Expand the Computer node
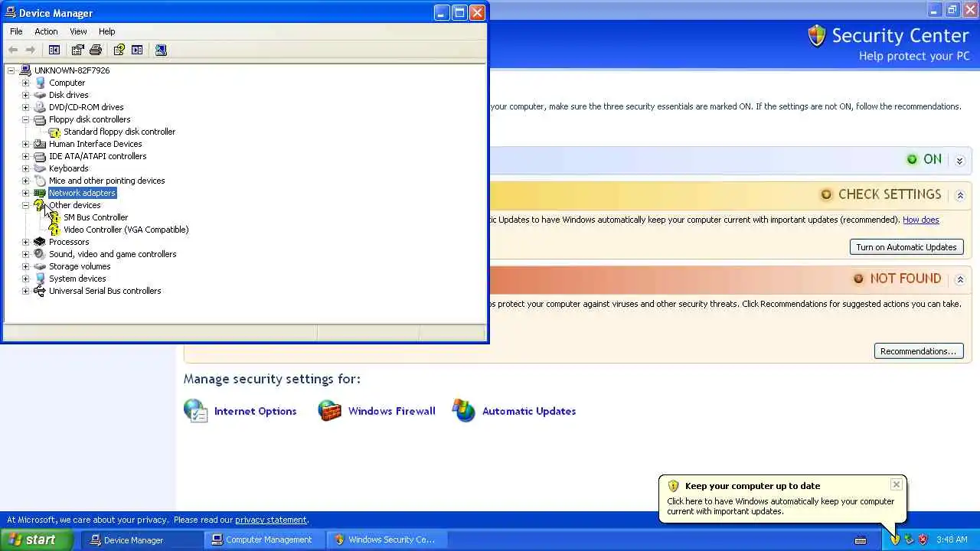This screenshot has width=980, height=551. tap(25, 83)
